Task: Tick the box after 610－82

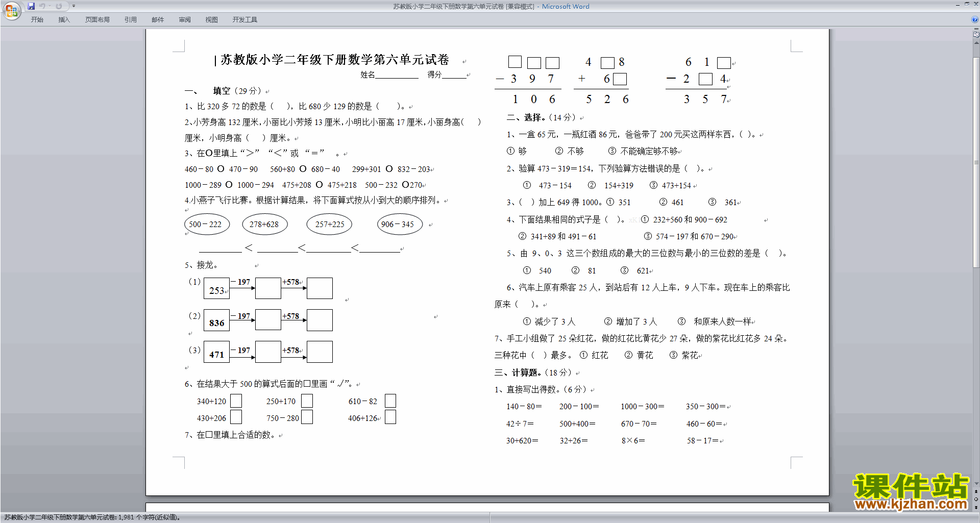Action: (x=390, y=401)
